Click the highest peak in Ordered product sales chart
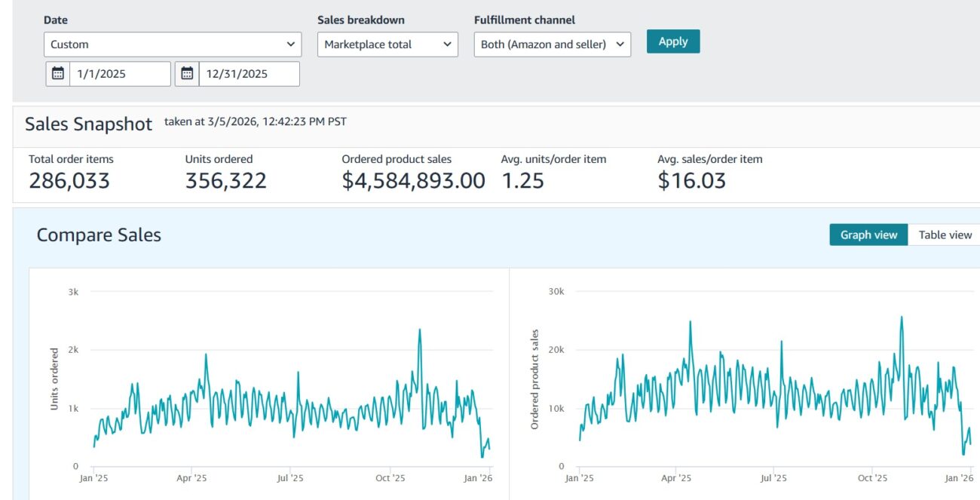This screenshot has width=980, height=500. point(901,317)
